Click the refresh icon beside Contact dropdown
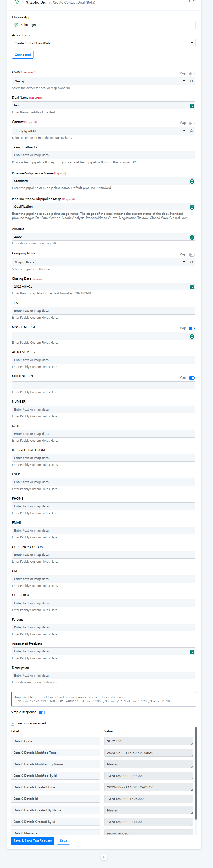 click(192, 131)
